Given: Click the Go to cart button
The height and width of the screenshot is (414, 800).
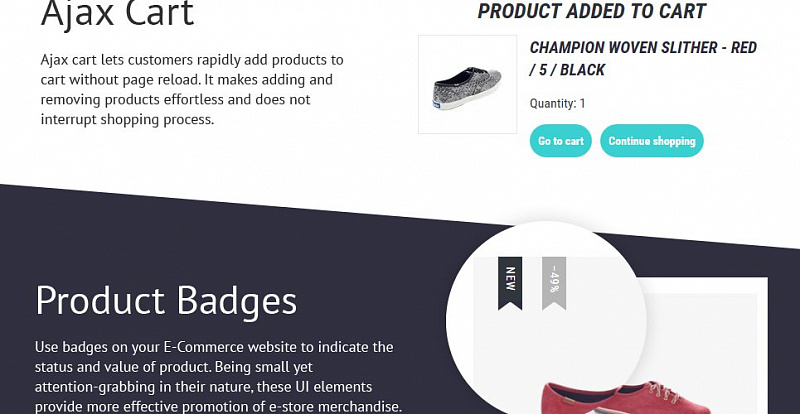Looking at the screenshot, I should (560, 140).
